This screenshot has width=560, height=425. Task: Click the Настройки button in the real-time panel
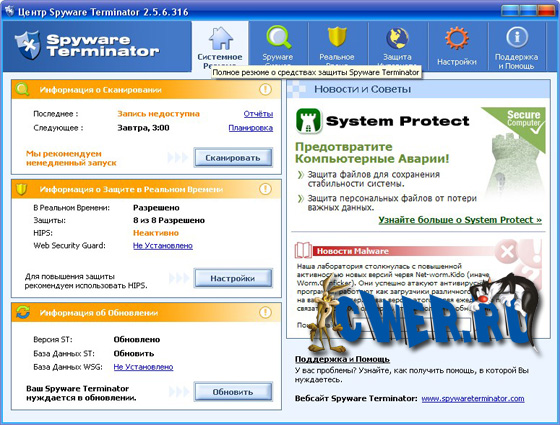click(233, 278)
